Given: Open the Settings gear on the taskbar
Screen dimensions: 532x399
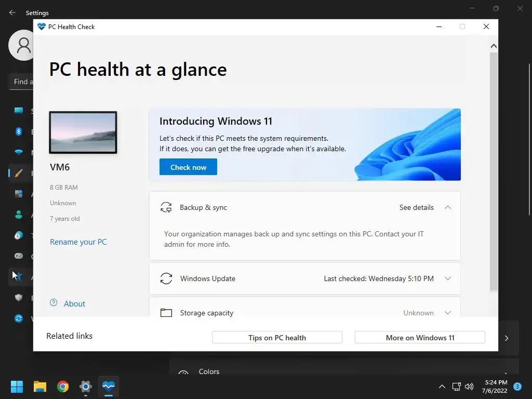Looking at the screenshot, I should click(86, 387).
